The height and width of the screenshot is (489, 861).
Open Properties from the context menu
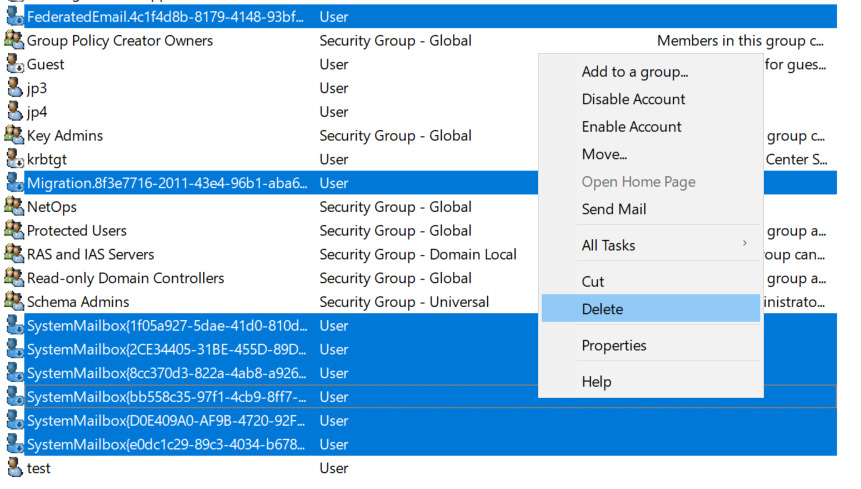pos(614,346)
